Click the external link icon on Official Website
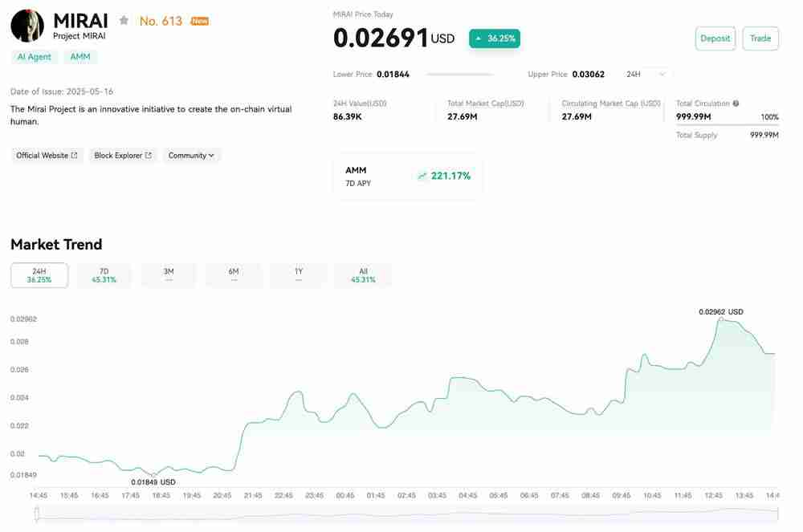The height and width of the screenshot is (532, 803). (75, 156)
